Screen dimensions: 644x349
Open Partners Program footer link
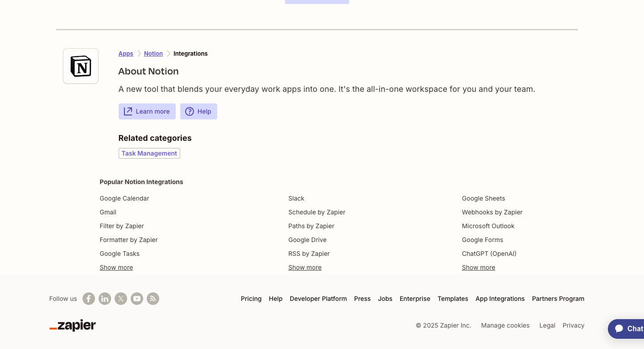coord(558,299)
